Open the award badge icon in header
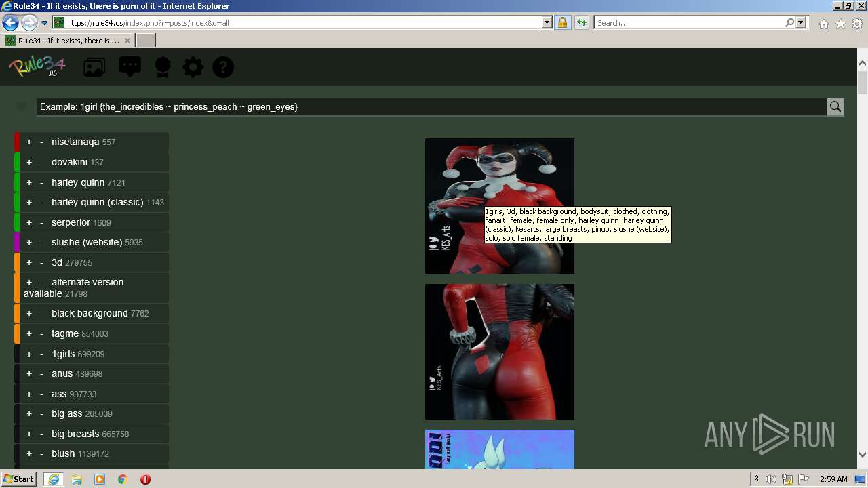 coord(163,67)
